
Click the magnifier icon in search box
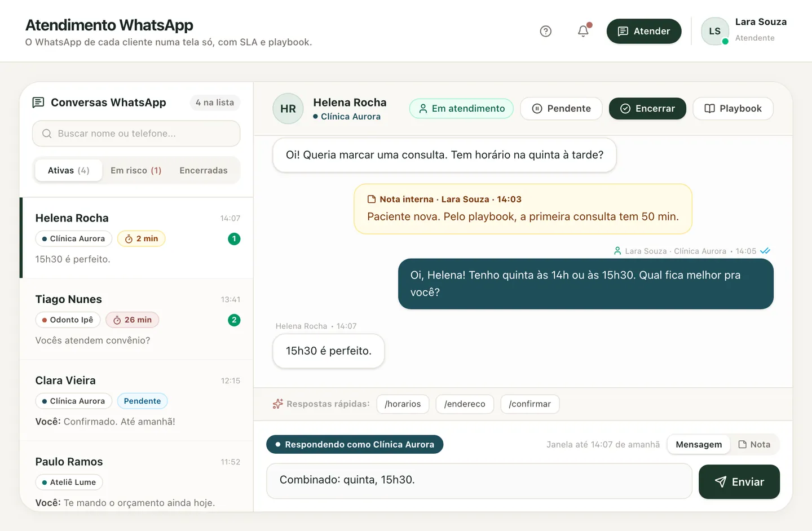[x=47, y=134]
